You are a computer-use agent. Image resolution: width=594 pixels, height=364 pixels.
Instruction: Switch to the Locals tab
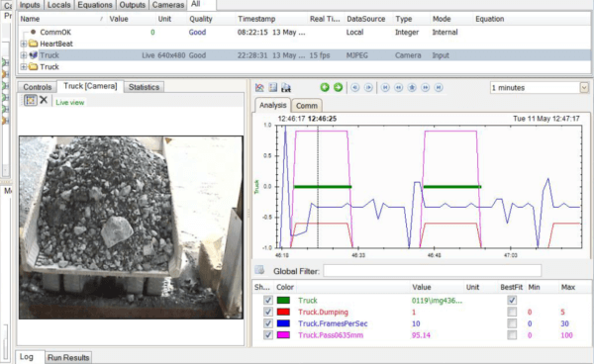coord(59,5)
